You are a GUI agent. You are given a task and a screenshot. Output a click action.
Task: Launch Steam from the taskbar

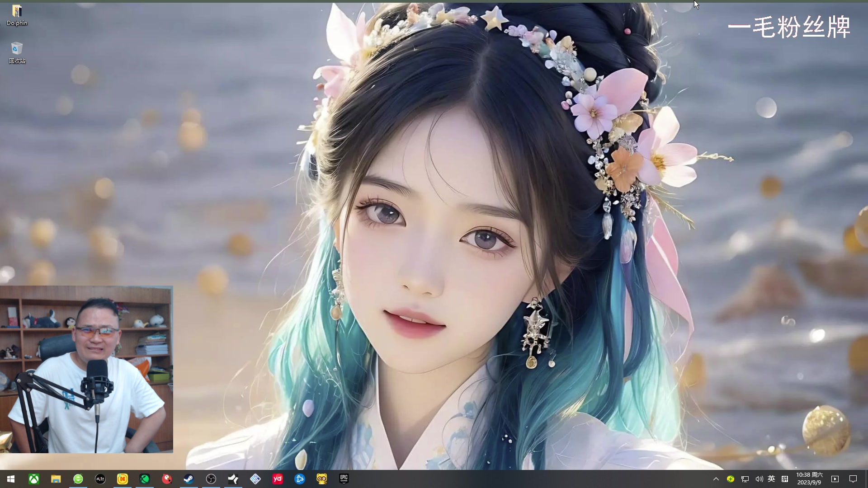(189, 479)
